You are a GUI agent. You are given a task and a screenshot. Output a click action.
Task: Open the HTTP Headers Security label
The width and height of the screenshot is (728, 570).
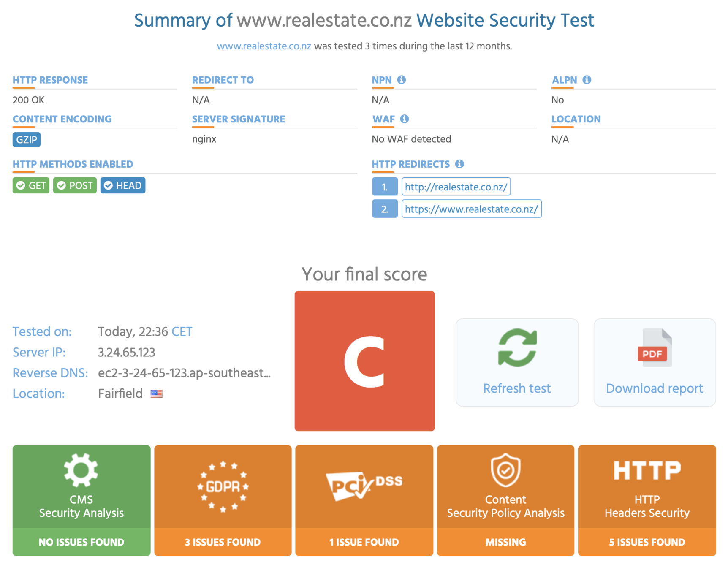pos(647,506)
